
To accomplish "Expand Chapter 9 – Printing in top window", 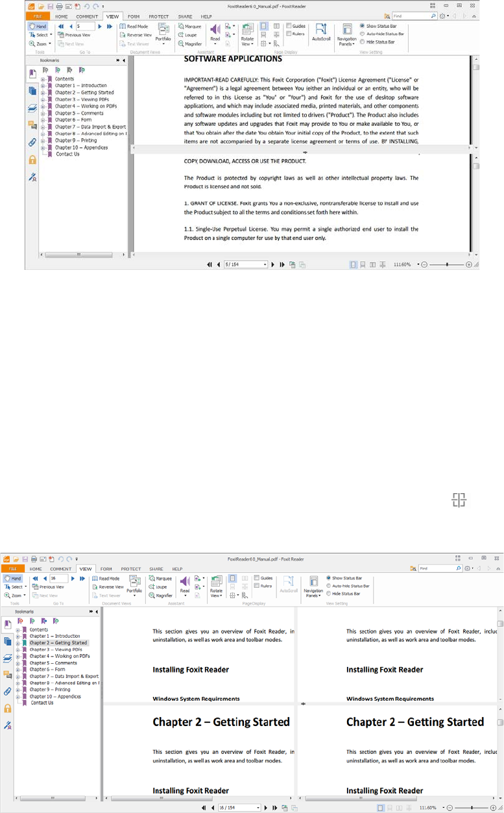I will coord(43,140).
